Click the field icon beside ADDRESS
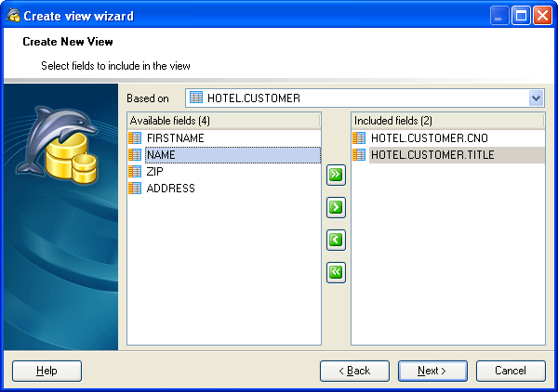The image size is (558, 392). (x=136, y=189)
